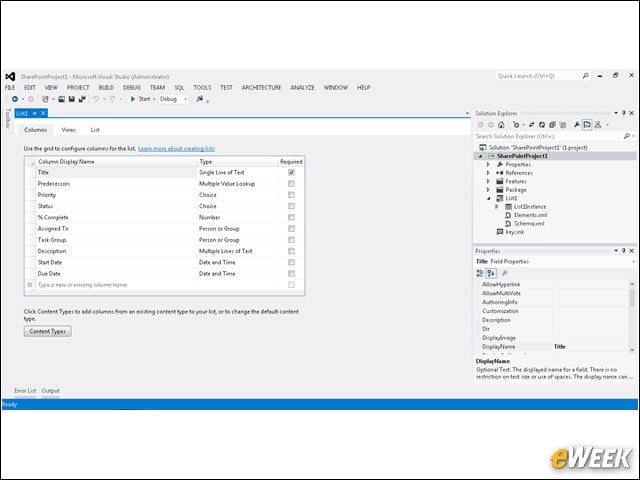Go Home in Solution Explorer toolbar
Viewport: 640px width, 480px height.
pyautogui.click(x=501, y=125)
